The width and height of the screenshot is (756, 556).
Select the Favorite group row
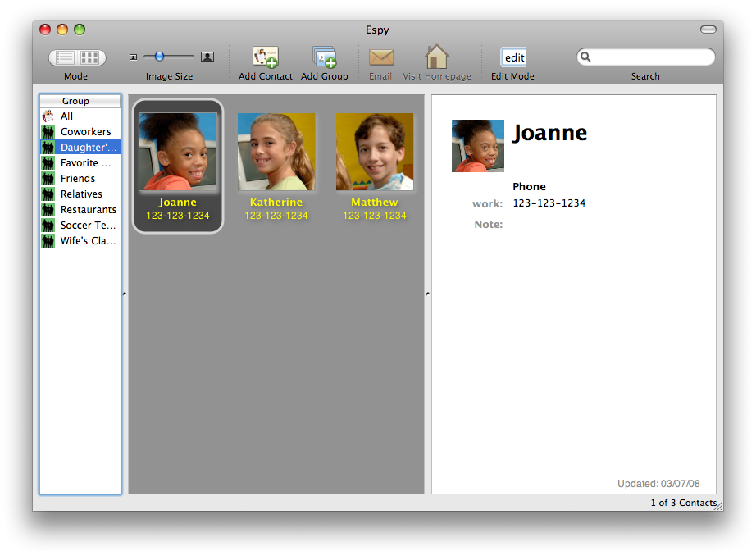[80, 163]
